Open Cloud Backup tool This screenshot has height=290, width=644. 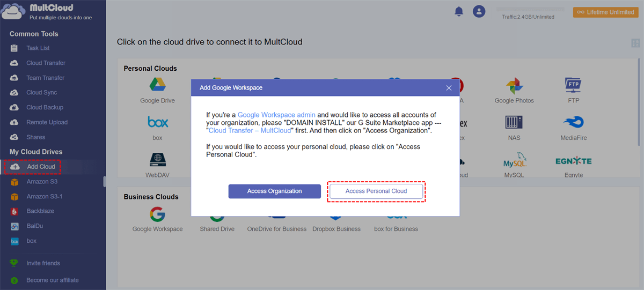click(45, 107)
